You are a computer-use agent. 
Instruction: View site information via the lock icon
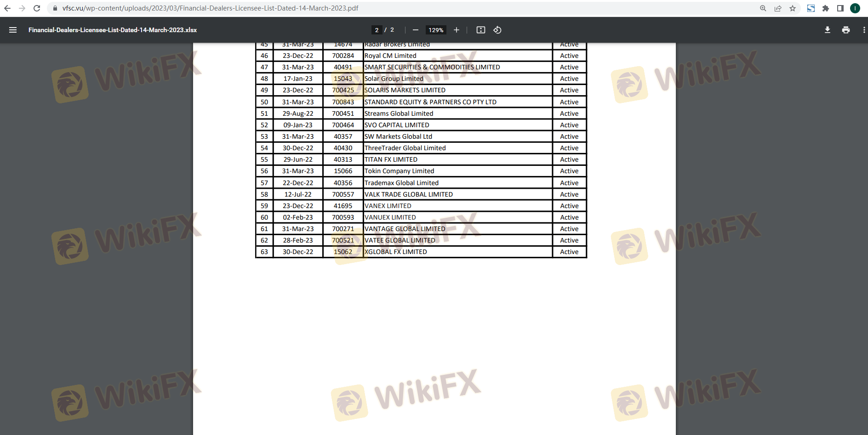(55, 8)
